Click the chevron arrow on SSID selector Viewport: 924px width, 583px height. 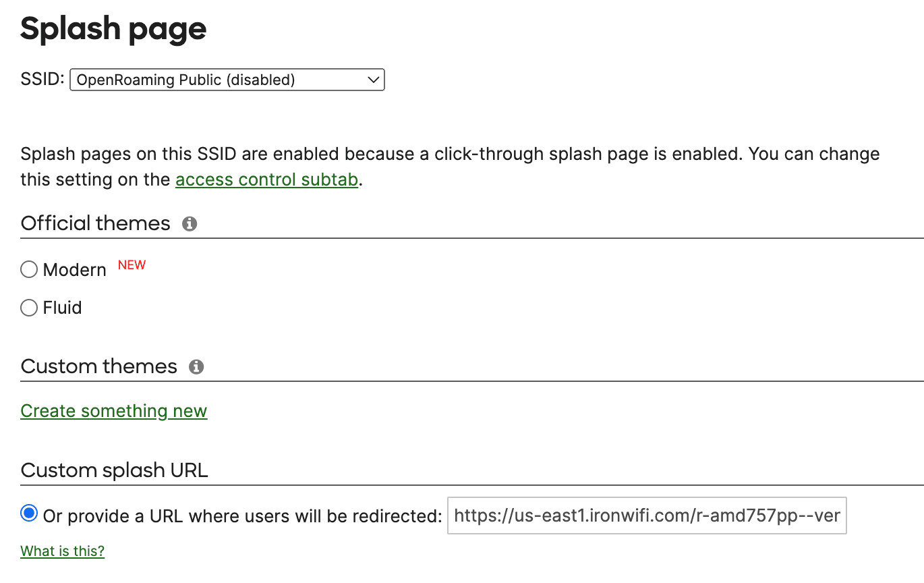pyautogui.click(x=373, y=80)
